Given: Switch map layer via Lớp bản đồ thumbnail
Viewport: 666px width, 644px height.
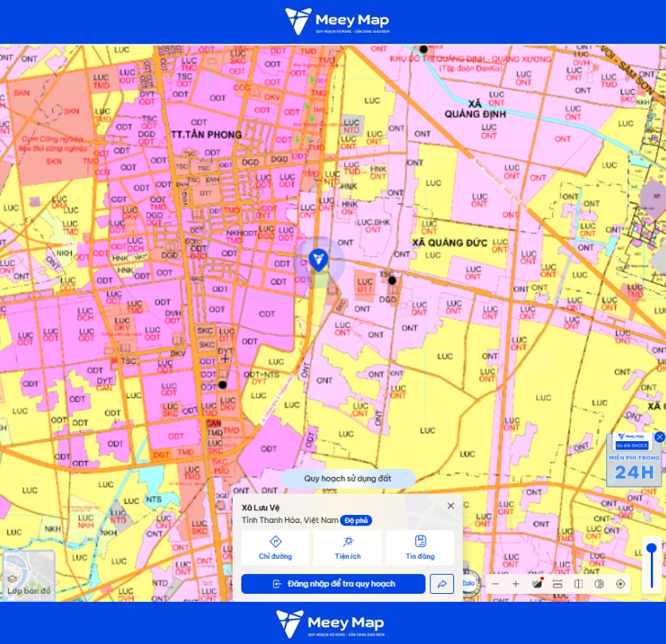Looking at the screenshot, I should (x=29, y=576).
